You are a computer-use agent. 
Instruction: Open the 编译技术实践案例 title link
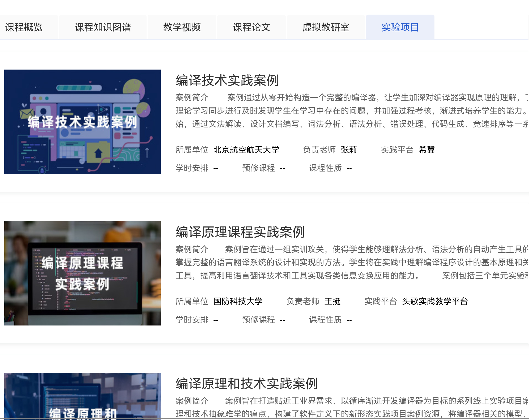227,80
